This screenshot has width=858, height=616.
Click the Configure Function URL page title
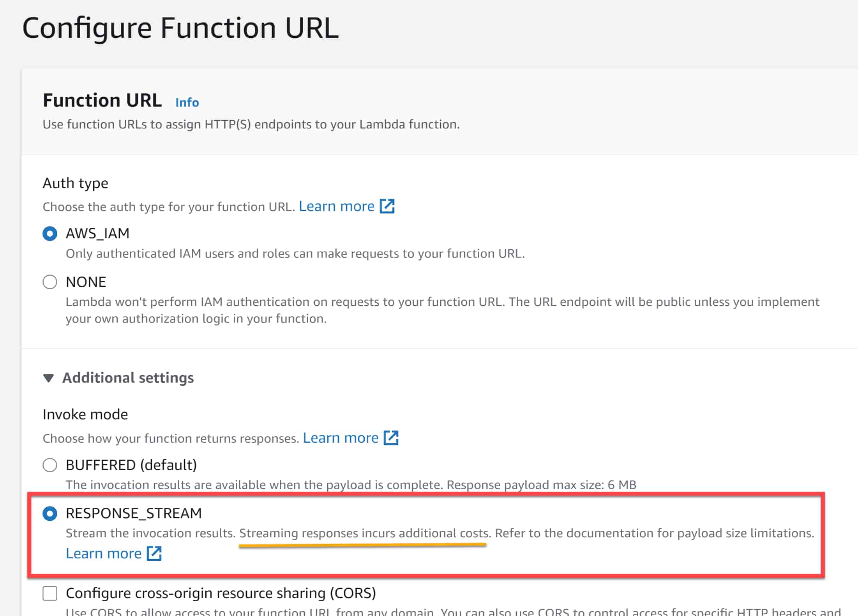pos(181,27)
